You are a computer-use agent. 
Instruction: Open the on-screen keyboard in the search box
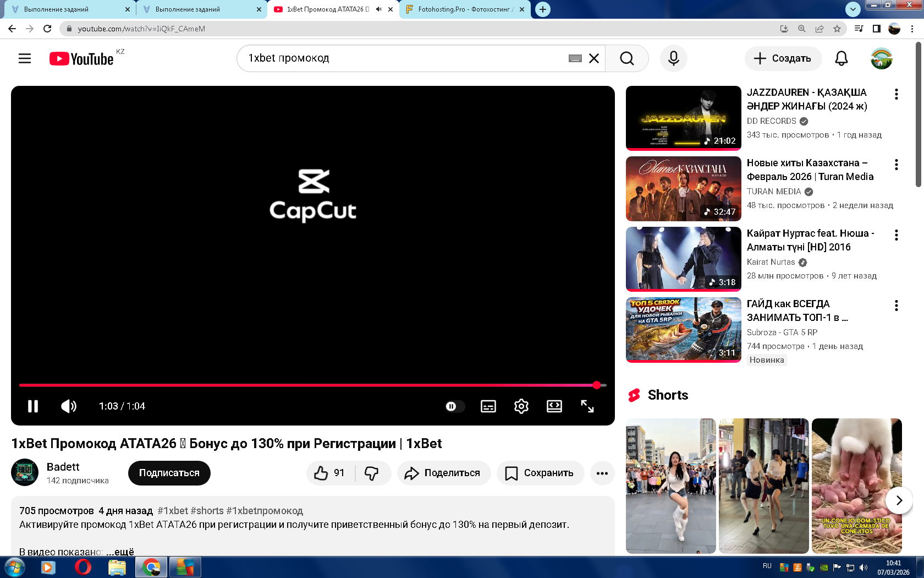(575, 58)
